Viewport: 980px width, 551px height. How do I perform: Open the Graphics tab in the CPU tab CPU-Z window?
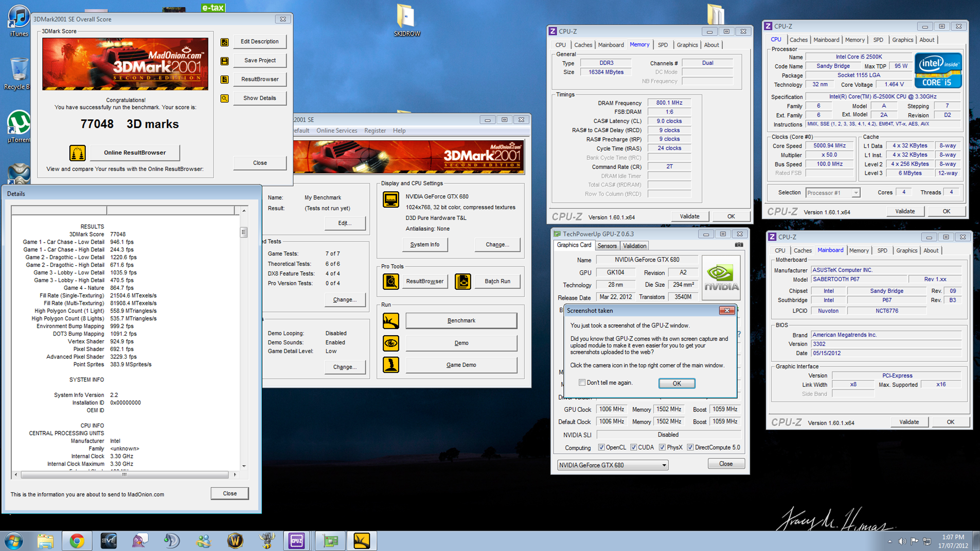pos(902,40)
